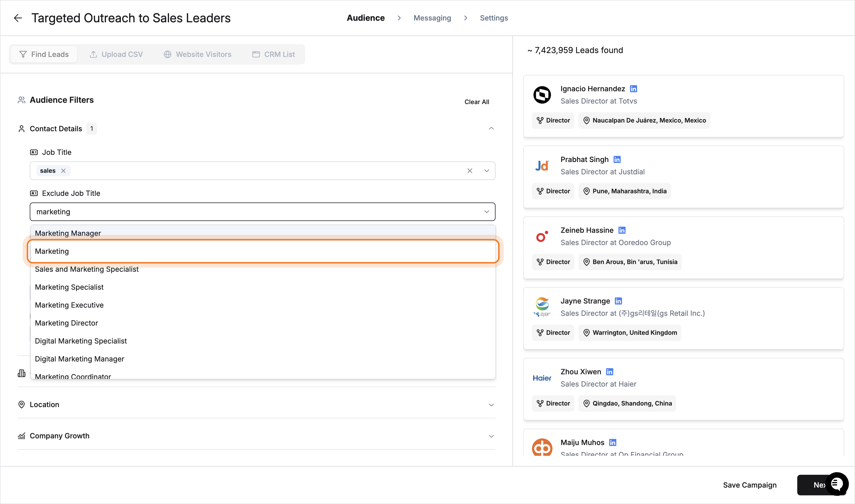
Task: Click the name Zhou Xiwen
Action: tap(581, 371)
